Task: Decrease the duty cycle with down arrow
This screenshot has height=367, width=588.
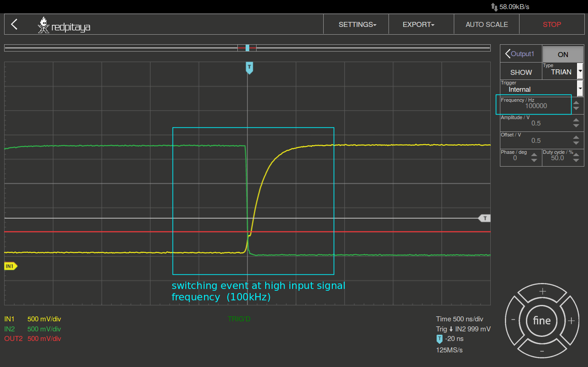Action: pos(576,161)
